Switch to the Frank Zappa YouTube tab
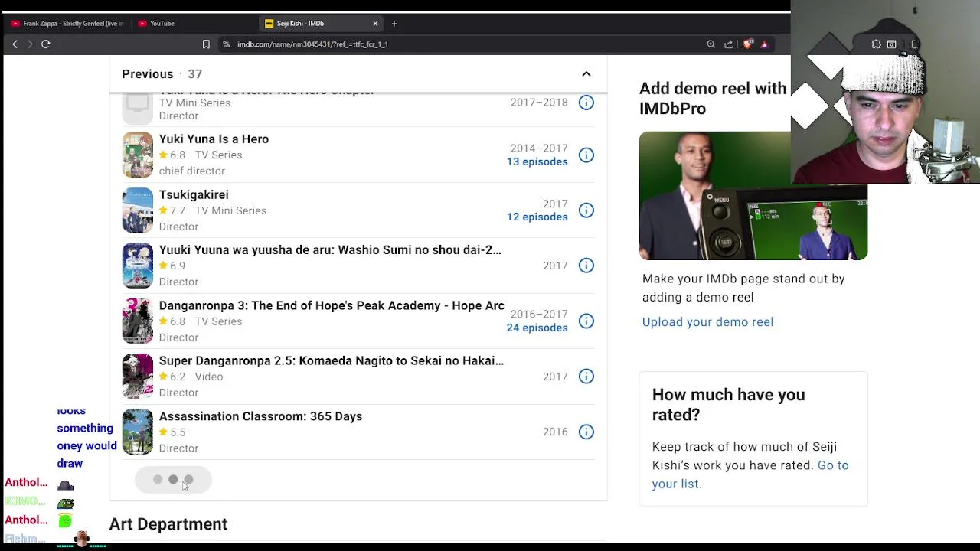 [67, 24]
